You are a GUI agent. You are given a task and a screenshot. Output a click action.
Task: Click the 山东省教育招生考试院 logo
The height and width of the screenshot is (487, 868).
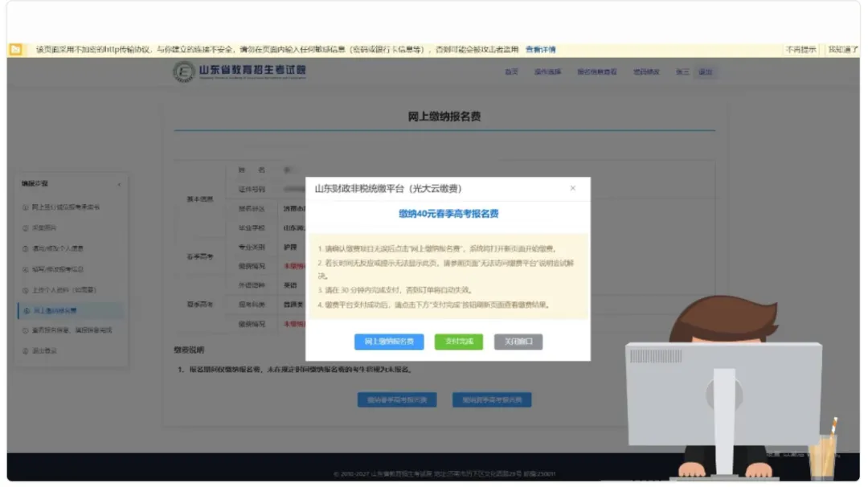pyautogui.click(x=240, y=72)
